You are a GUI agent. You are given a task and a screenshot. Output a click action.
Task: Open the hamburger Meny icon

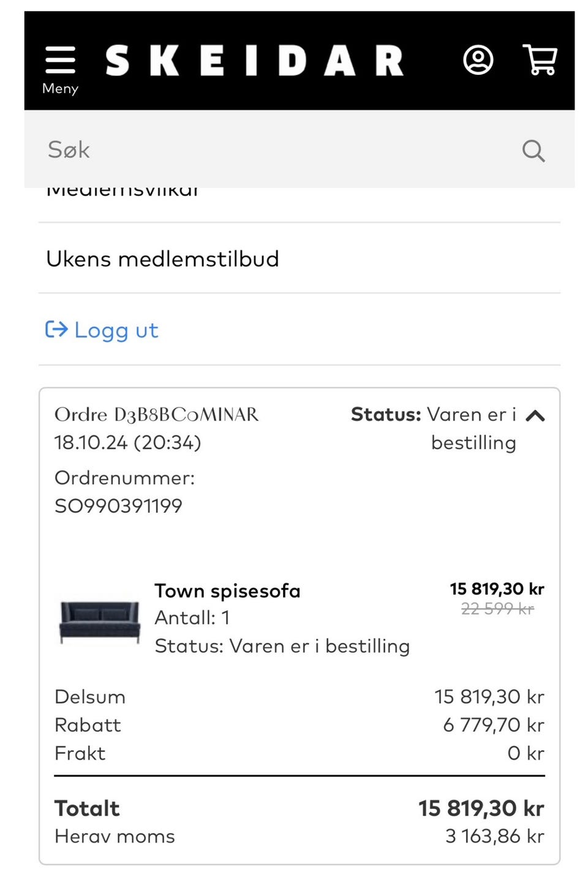[x=60, y=61]
